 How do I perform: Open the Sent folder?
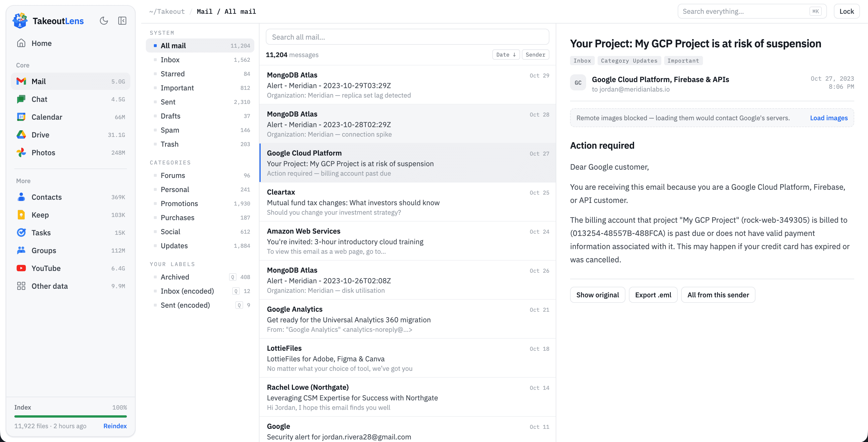(200, 102)
